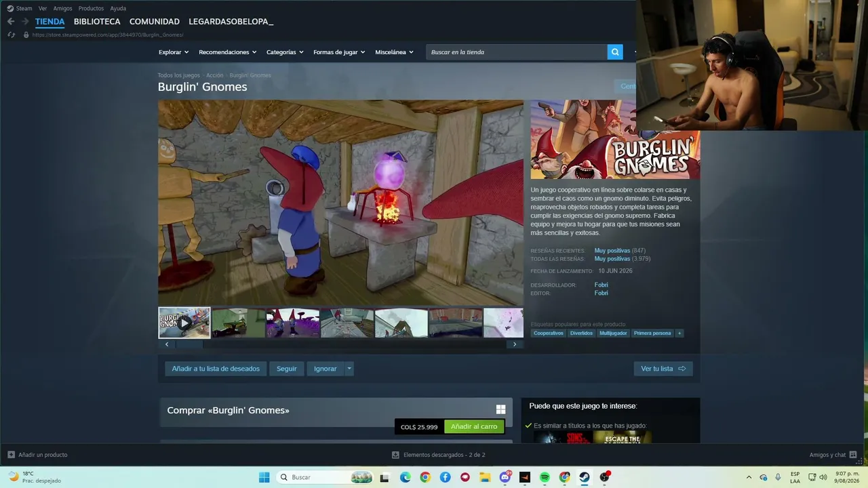Open the LEGARDASOBELOPA_ profile tab
The height and width of the screenshot is (488, 868).
coord(231,22)
